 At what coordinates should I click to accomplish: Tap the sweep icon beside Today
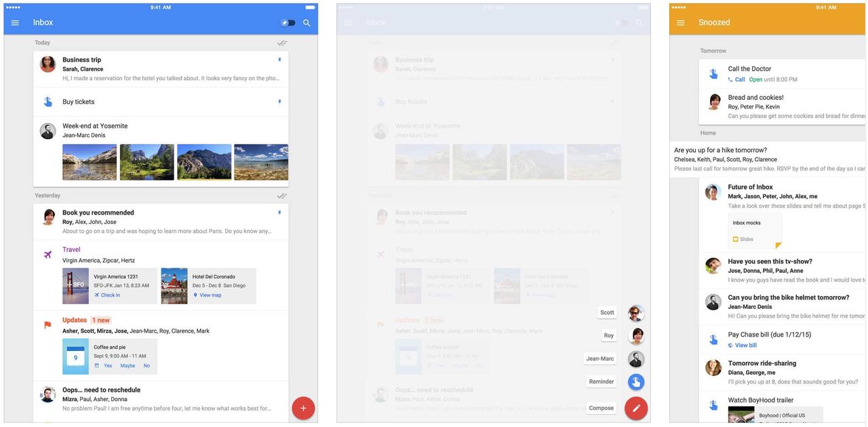click(x=281, y=42)
